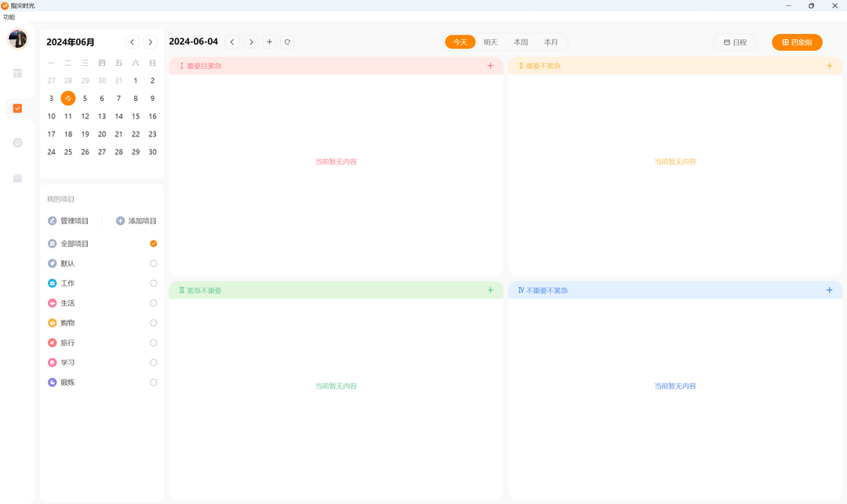847x504 pixels.
Task: Toggle the 全部项目 checked radio button
Action: pos(153,244)
